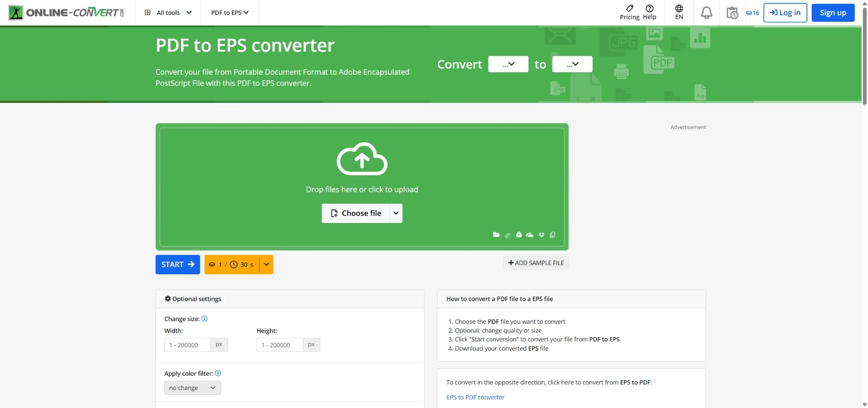Screen dimensions: 868x408
Task: Click ADD SAMPLE FILE
Action: (536, 263)
